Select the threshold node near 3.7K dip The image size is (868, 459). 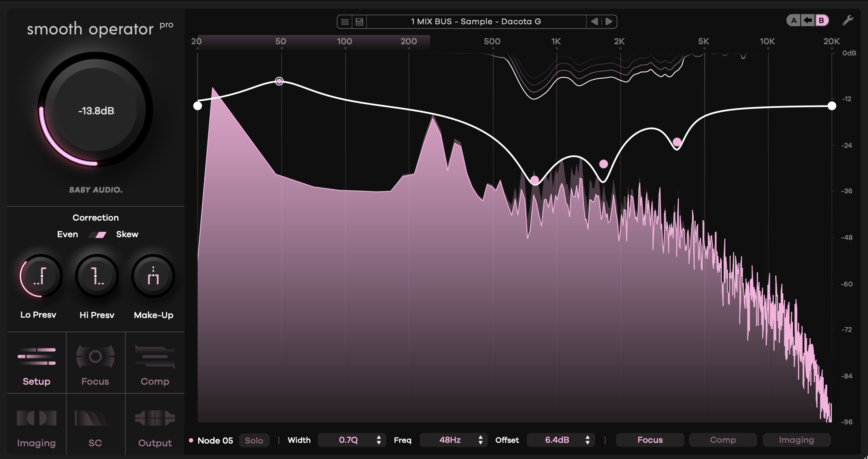(677, 142)
